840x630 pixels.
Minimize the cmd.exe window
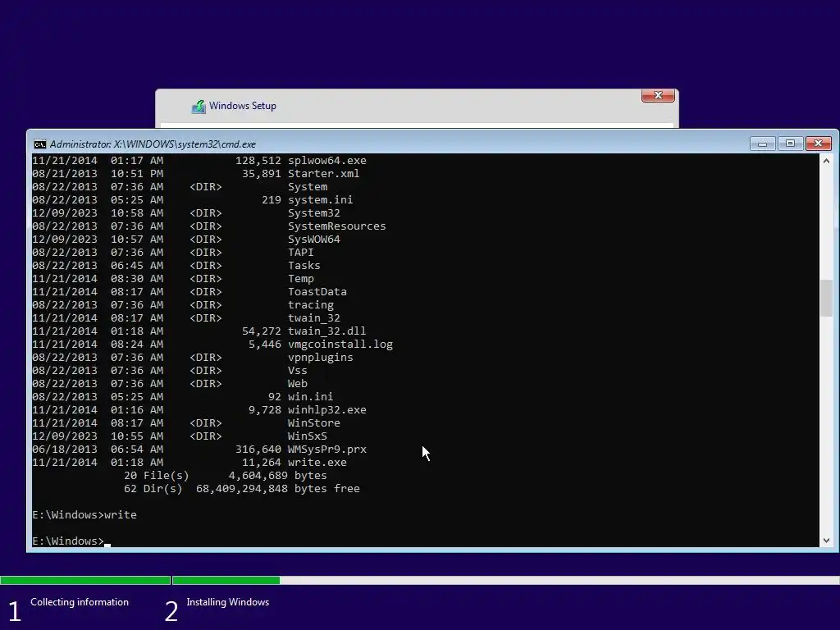pyautogui.click(x=762, y=144)
